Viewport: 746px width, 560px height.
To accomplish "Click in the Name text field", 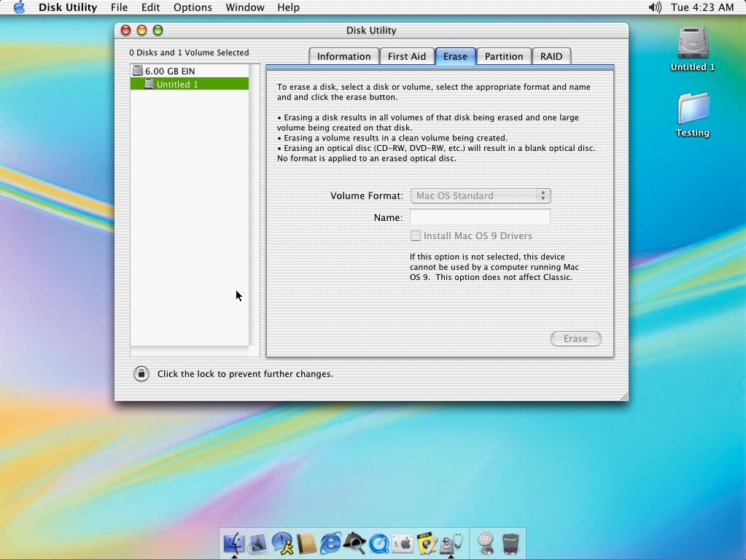I will coord(480,217).
